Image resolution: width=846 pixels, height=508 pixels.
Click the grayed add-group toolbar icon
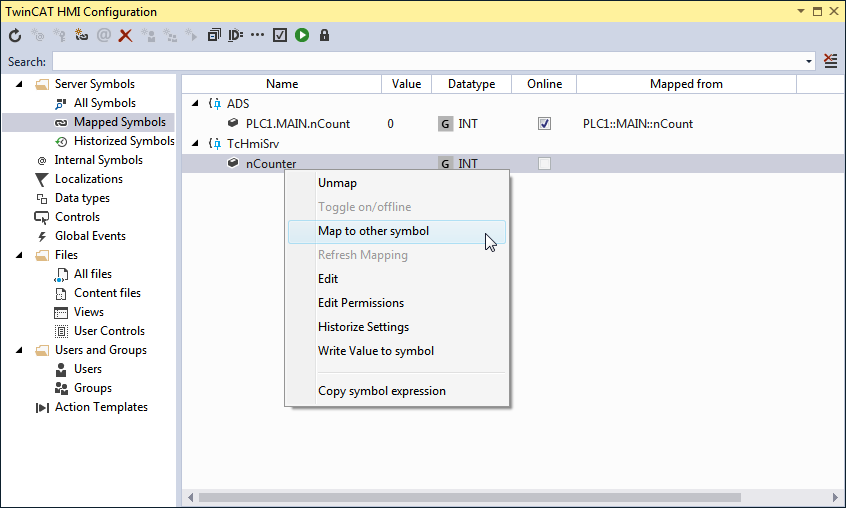pos(170,36)
